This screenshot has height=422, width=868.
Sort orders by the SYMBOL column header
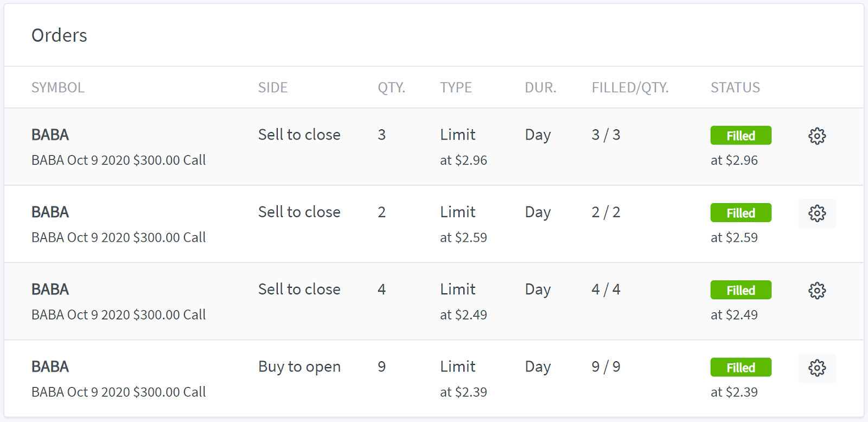coord(58,87)
